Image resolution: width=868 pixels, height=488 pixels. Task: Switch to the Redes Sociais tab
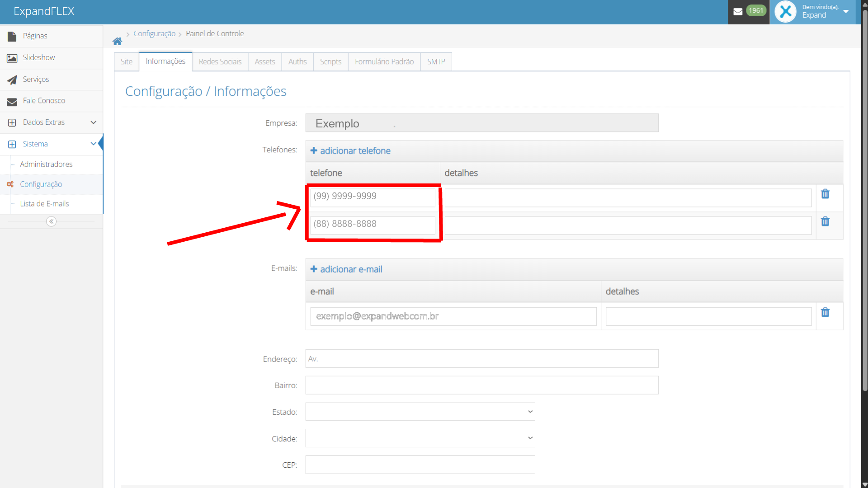pos(220,61)
